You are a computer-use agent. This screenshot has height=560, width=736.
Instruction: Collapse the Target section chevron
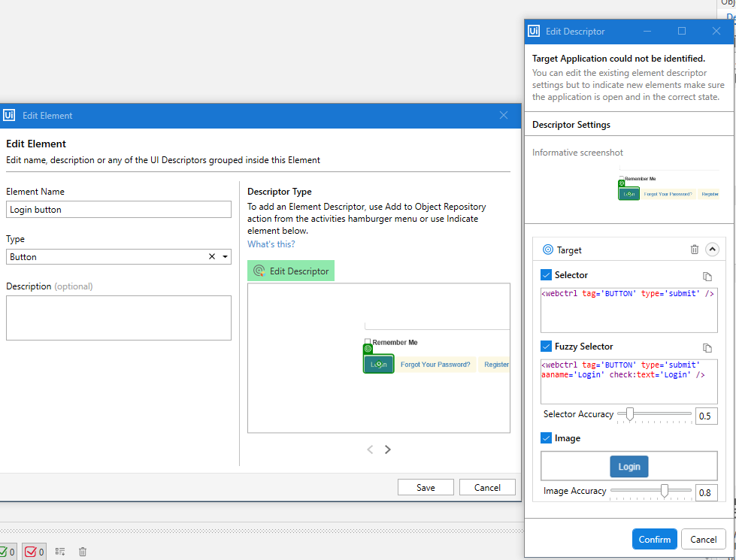point(712,250)
